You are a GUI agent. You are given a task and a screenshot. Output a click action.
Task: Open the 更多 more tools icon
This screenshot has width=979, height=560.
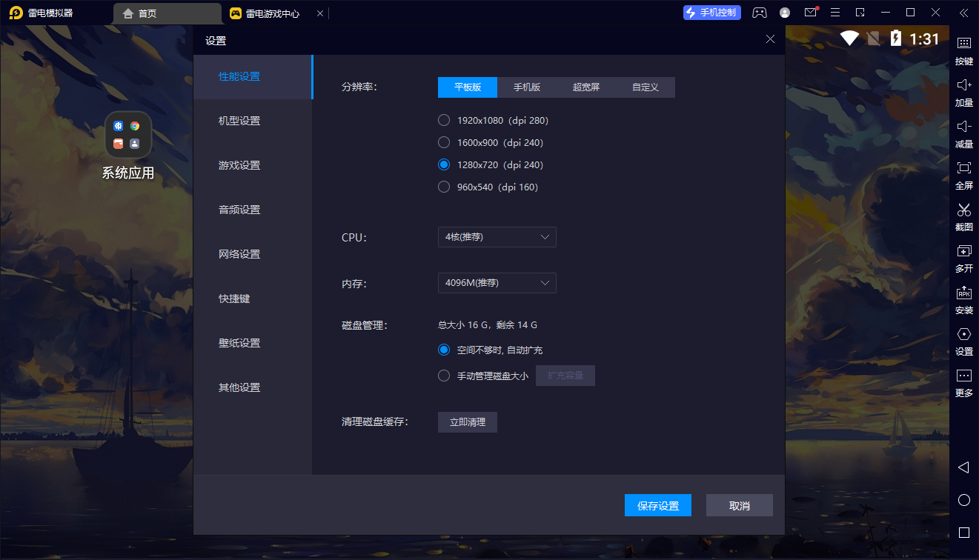[x=963, y=376]
